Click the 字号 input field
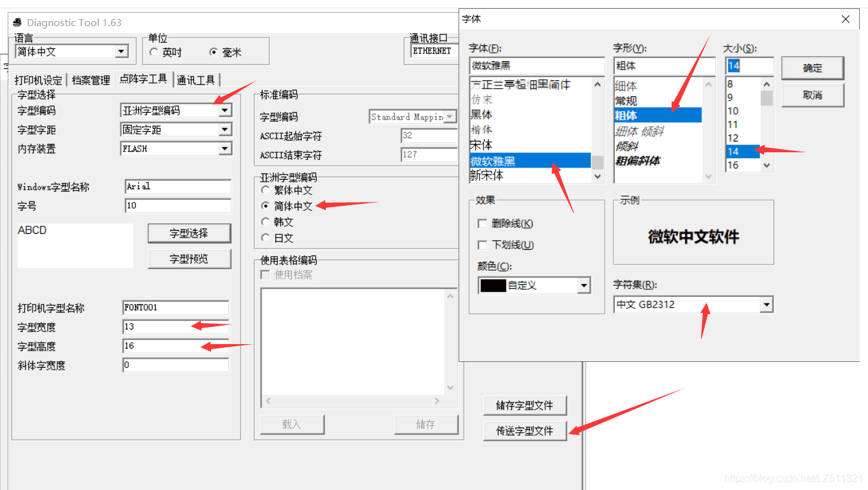The width and height of the screenshot is (868, 490). click(x=178, y=205)
